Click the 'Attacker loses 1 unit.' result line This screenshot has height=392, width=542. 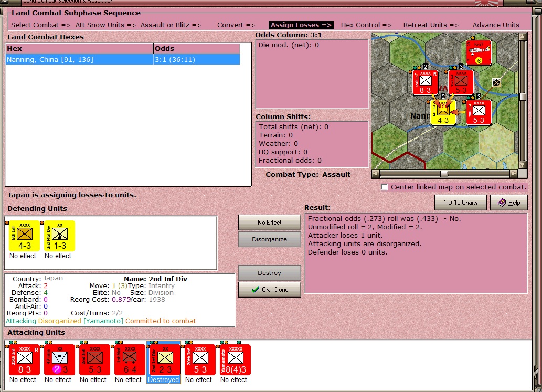coord(345,236)
